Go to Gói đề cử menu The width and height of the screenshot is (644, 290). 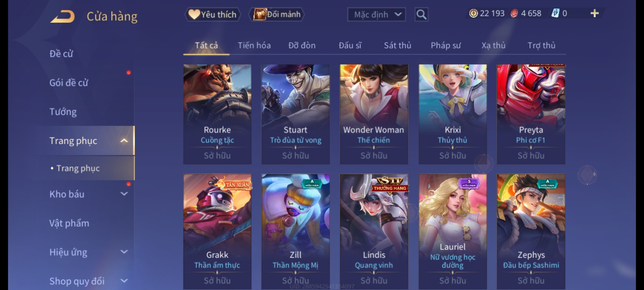[69, 83]
